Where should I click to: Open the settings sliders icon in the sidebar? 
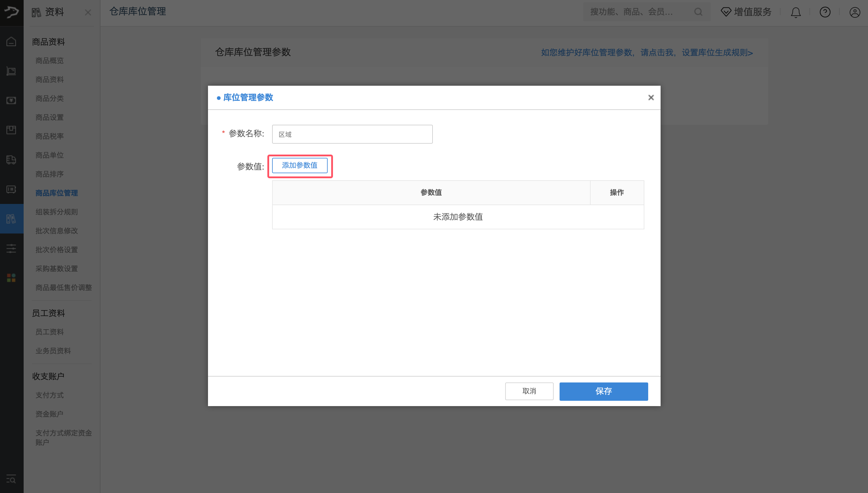[x=11, y=248]
